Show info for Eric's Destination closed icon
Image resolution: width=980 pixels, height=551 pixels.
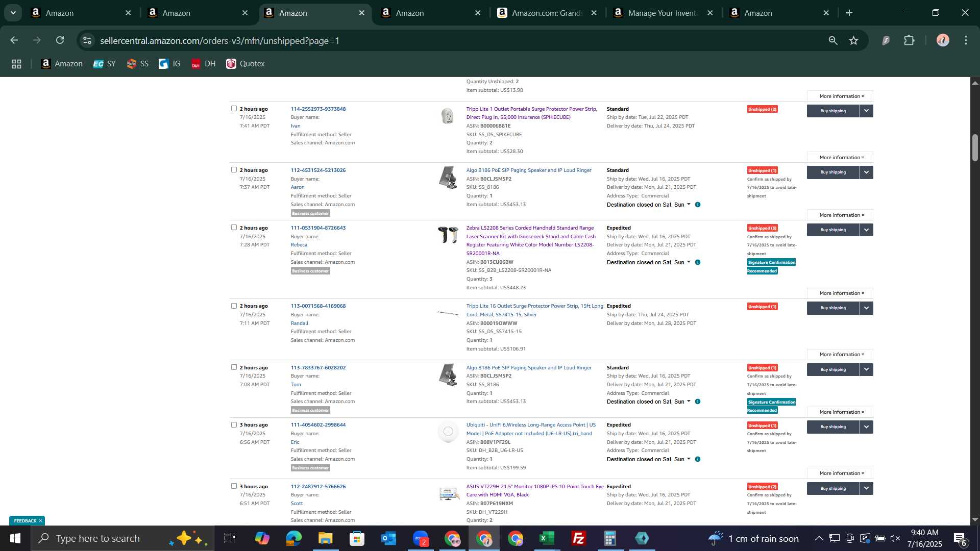698,459
